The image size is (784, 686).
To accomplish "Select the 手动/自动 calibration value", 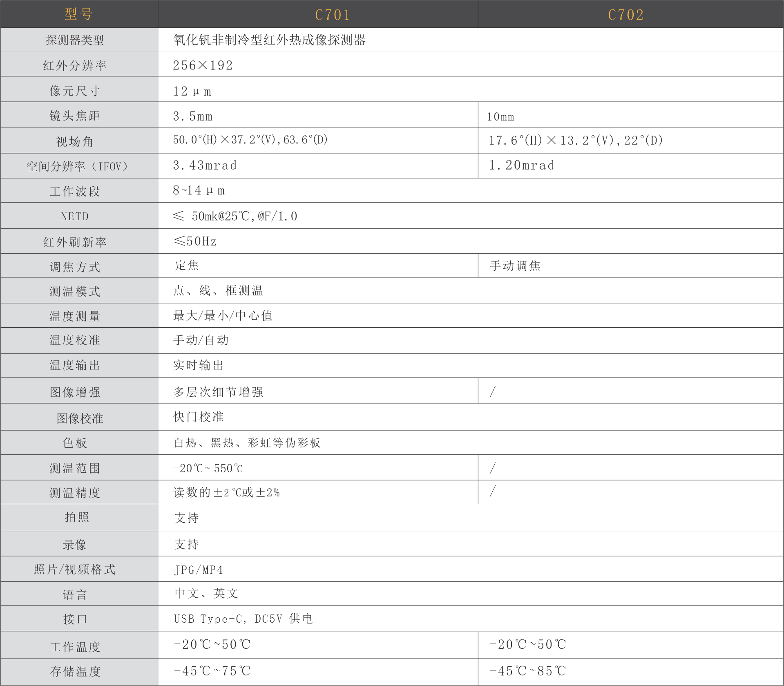I will click(x=201, y=340).
